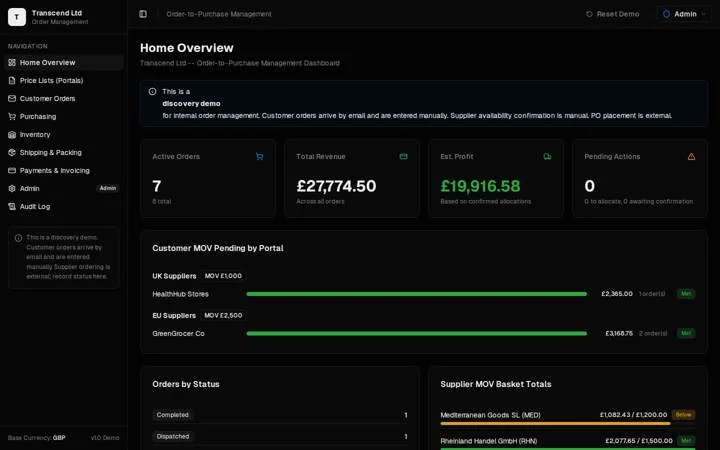Viewport: 720px width, 450px height.
Task: Click the Base Currency: GBP label
Action: pyautogui.click(x=37, y=438)
